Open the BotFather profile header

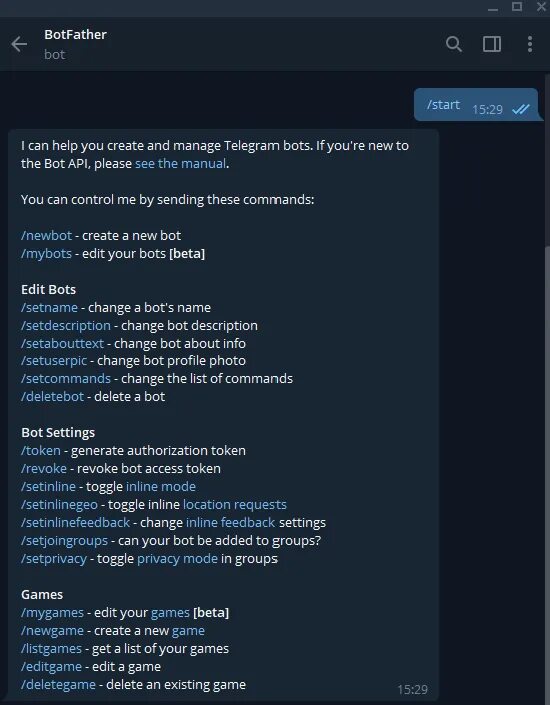[76, 44]
